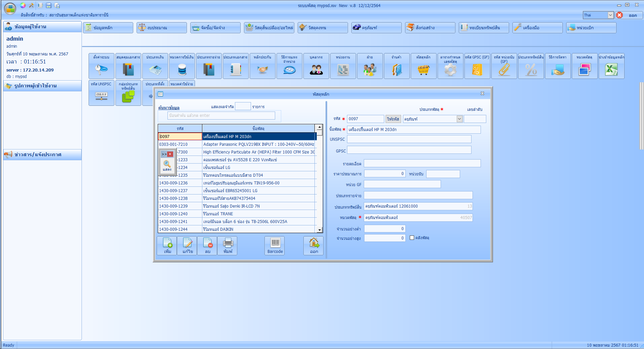The image size is (644, 349).
Task: Toggle the คลังพัสดุ checkbox
Action: pyautogui.click(x=412, y=238)
